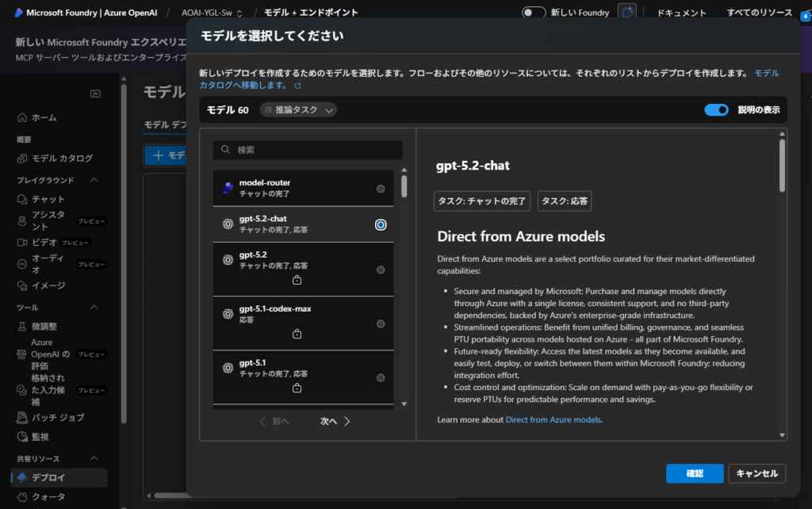Image resolution: width=812 pixels, height=509 pixels.
Task: Click the chat playground icon
Action: [22, 199]
